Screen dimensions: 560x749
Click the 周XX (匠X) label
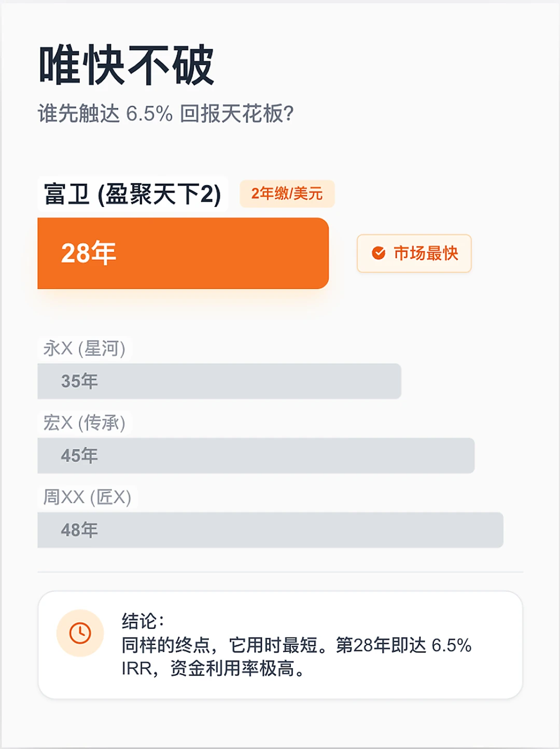click(87, 497)
